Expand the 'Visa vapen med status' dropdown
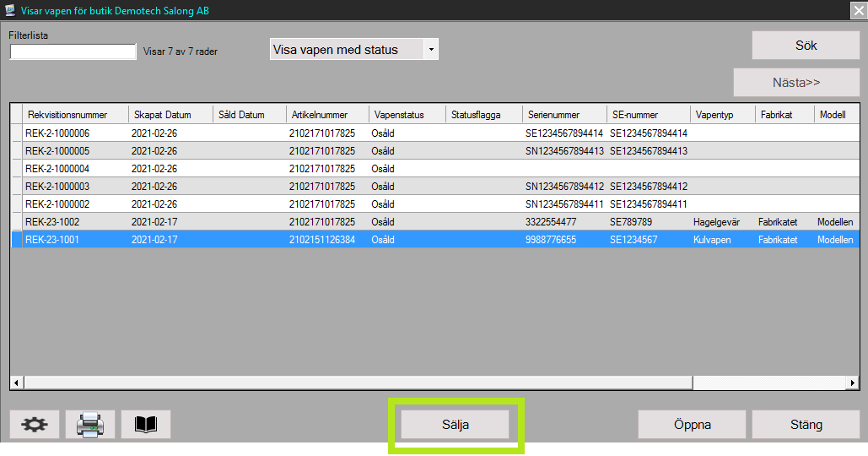Screen dimensions: 868x456 pyautogui.click(x=431, y=50)
